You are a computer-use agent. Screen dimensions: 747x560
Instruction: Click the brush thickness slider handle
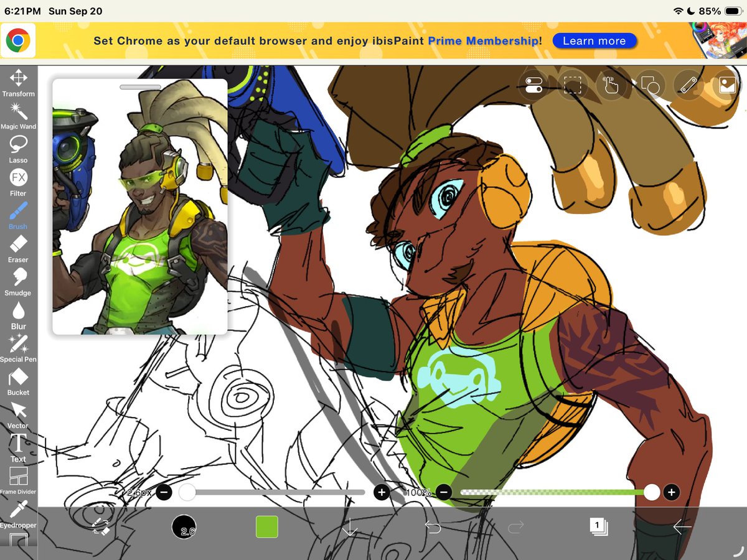[187, 493]
